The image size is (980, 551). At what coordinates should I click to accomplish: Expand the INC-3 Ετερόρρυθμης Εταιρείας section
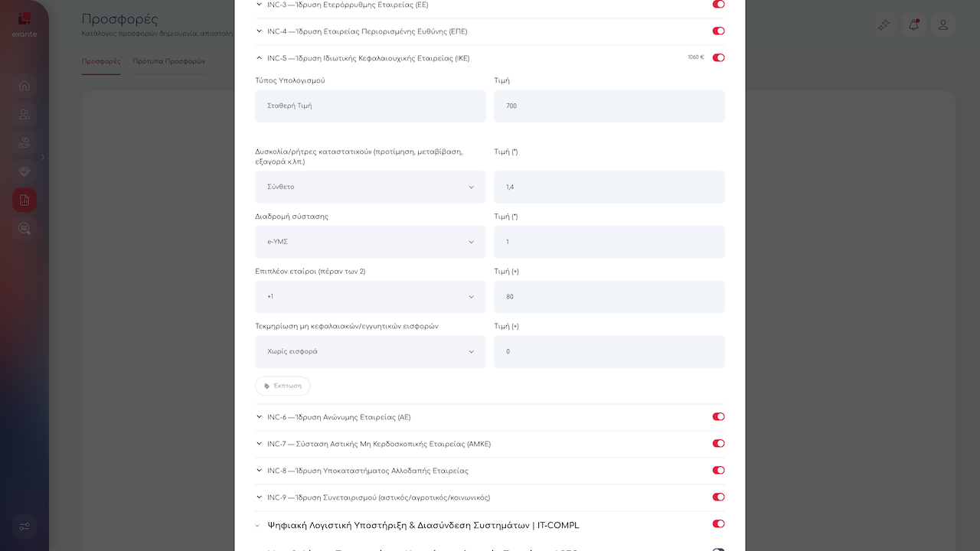[x=259, y=5]
